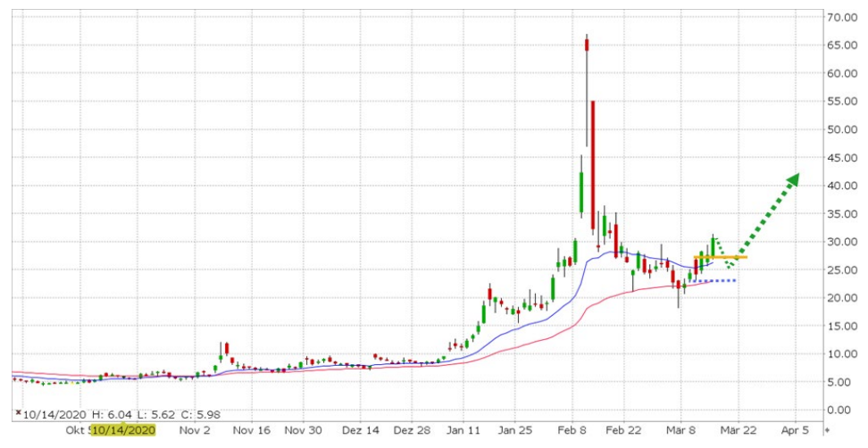Click the Feb 8 date label
868x448 pixels.
coord(572,430)
